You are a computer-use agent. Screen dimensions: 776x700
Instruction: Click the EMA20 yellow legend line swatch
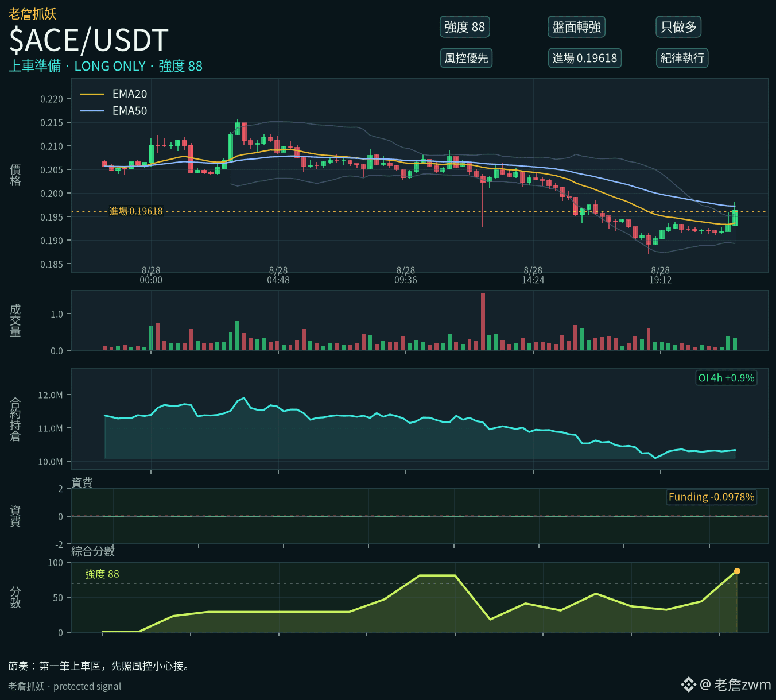click(92, 94)
